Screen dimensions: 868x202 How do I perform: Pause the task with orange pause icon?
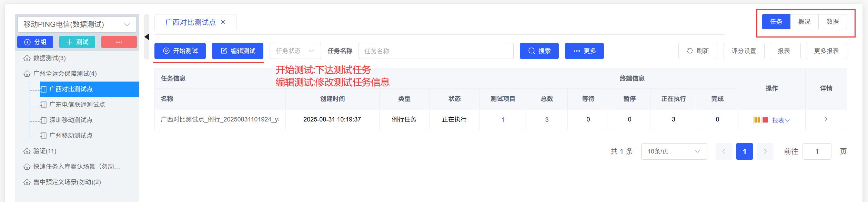pyautogui.click(x=757, y=120)
